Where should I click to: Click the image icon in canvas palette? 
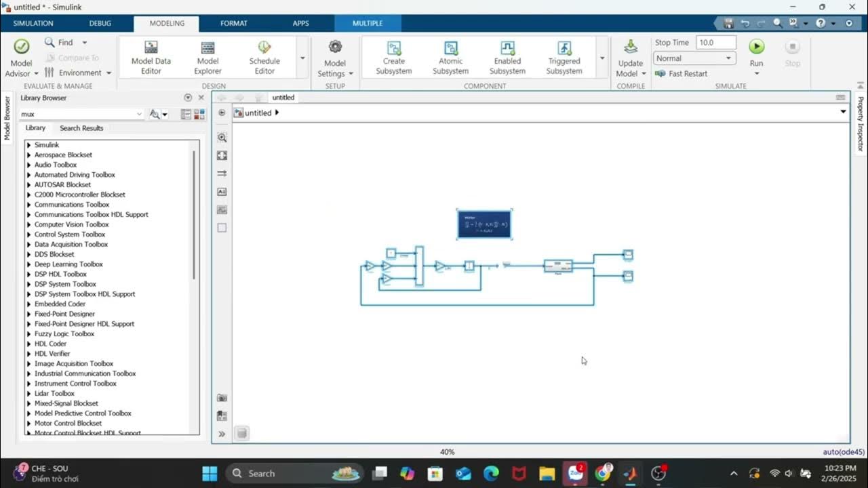(222, 210)
